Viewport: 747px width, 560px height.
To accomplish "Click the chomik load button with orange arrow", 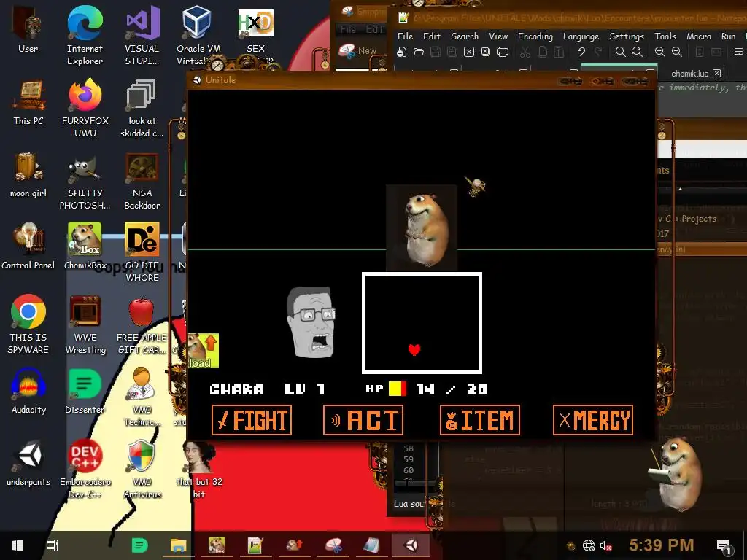I will (204, 351).
